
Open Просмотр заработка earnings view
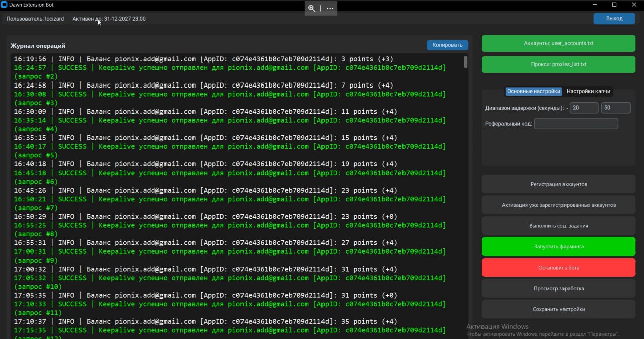click(558, 288)
